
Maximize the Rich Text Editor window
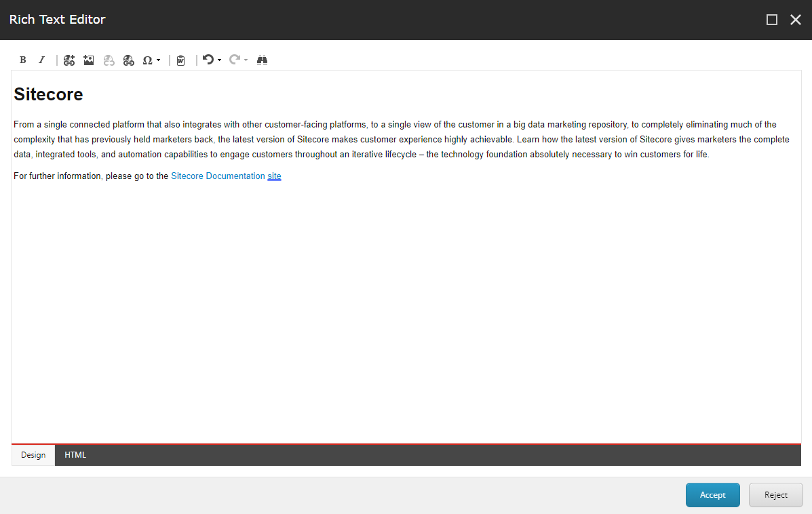click(x=771, y=20)
